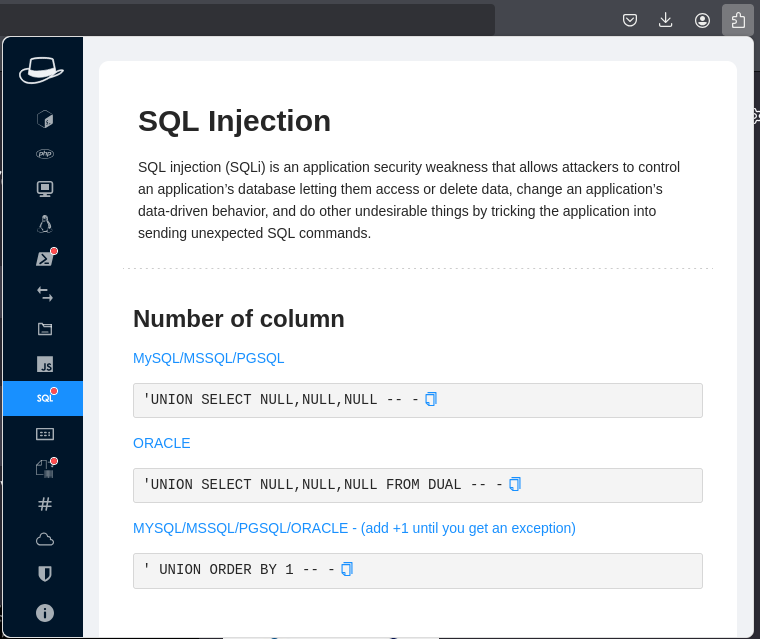Copy the MySQL UNION SELECT NULL payload
This screenshot has width=760, height=639.
click(431, 399)
